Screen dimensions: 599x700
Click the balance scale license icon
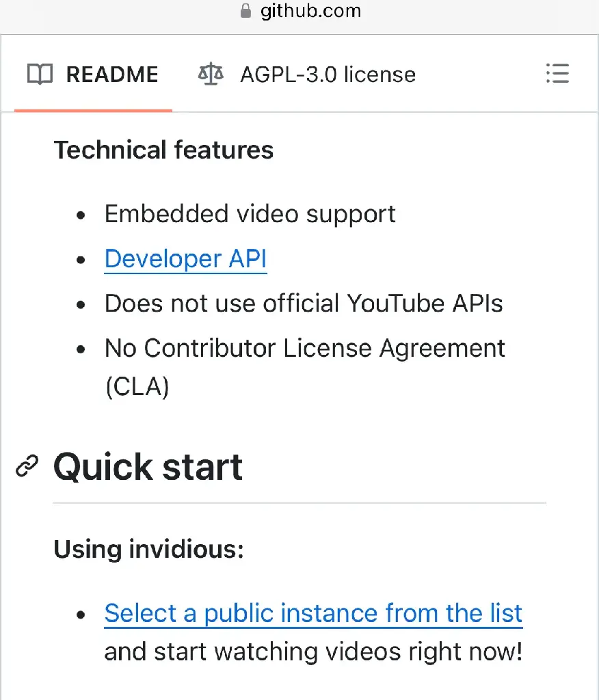pos(211,74)
